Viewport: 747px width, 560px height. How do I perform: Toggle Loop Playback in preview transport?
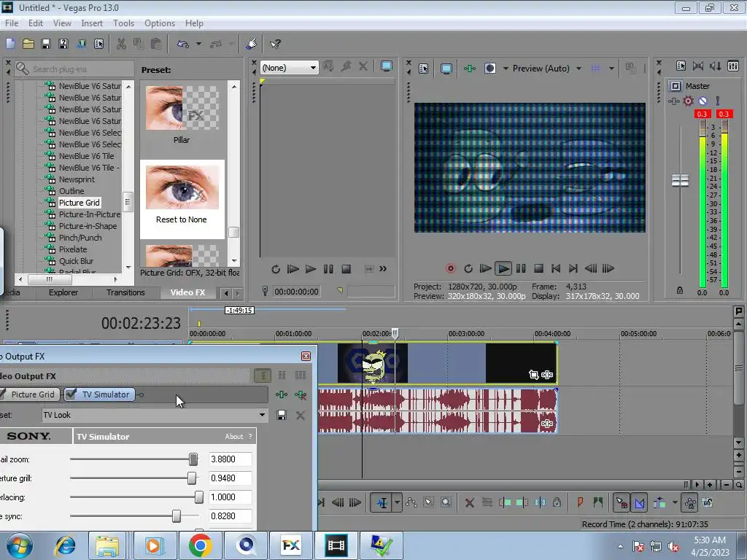(x=468, y=268)
